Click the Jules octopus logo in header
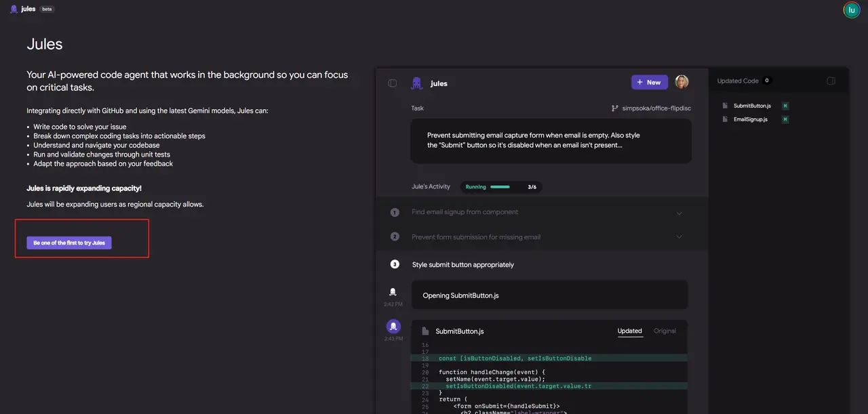 coord(14,9)
